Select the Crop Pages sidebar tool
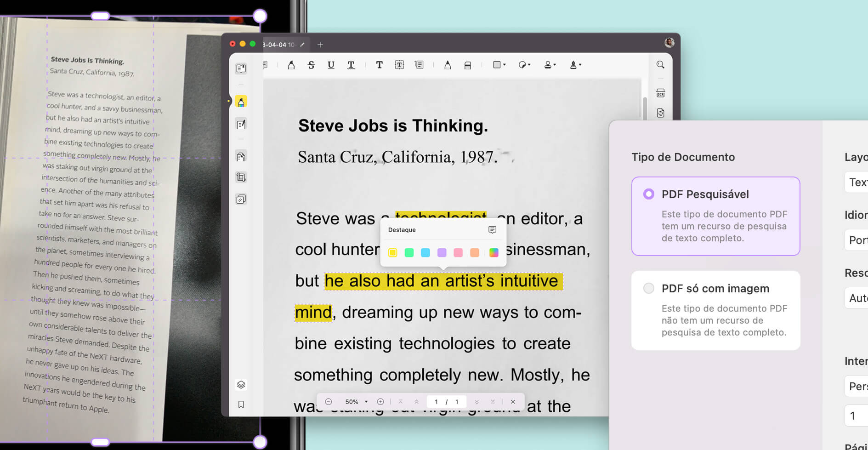The height and width of the screenshot is (450, 868). pos(241,177)
